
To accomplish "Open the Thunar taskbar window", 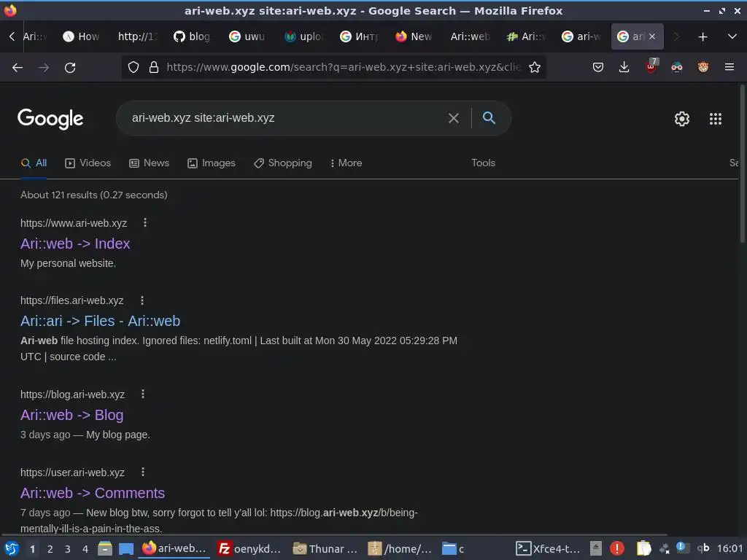I will pyautogui.click(x=325, y=548).
